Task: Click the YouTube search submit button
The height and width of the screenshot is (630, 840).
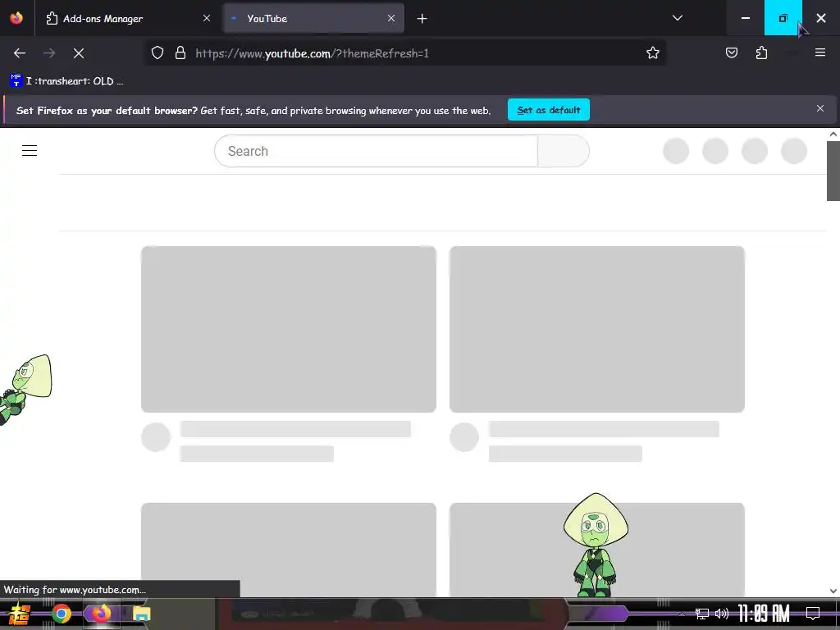Action: (564, 151)
